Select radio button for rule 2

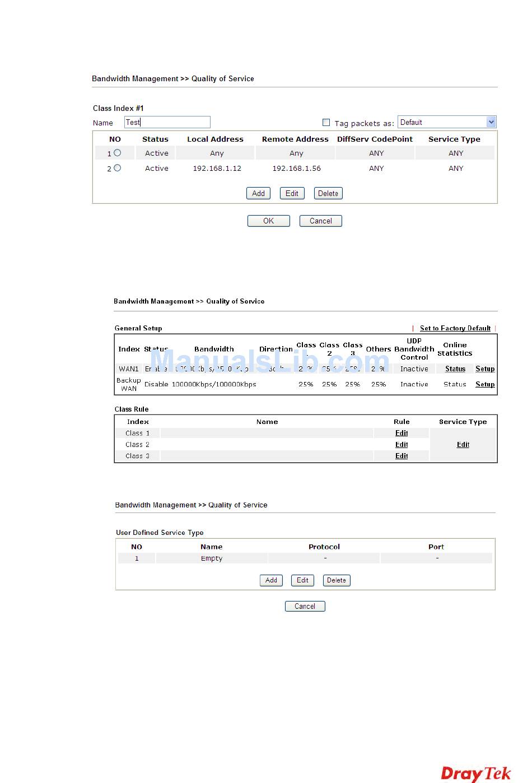(x=117, y=168)
